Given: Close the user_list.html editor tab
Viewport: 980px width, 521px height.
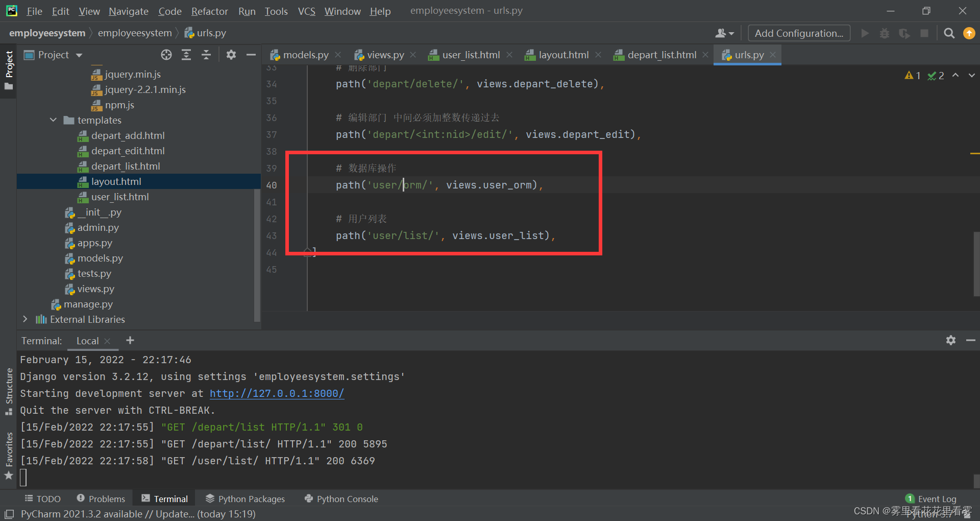Looking at the screenshot, I should pos(509,55).
